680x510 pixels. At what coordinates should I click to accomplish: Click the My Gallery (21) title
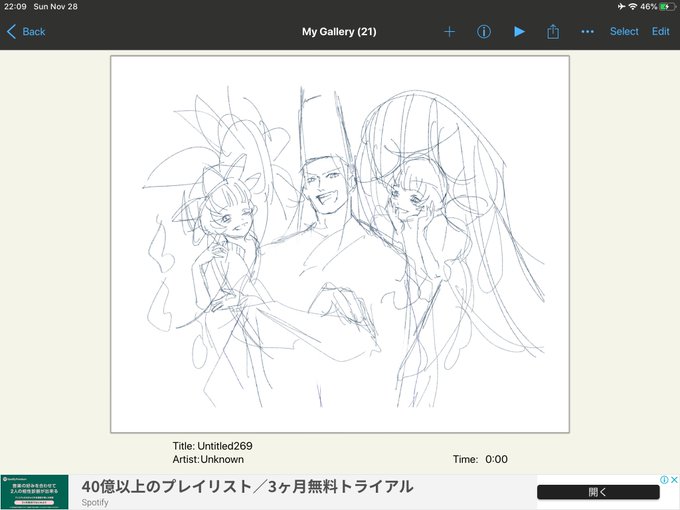(x=339, y=32)
